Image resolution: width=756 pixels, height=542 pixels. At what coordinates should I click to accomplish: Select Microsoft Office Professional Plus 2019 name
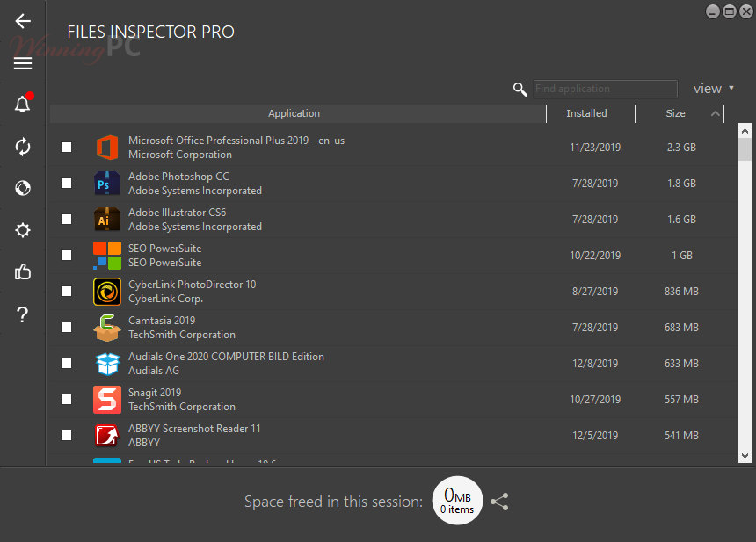click(x=236, y=141)
